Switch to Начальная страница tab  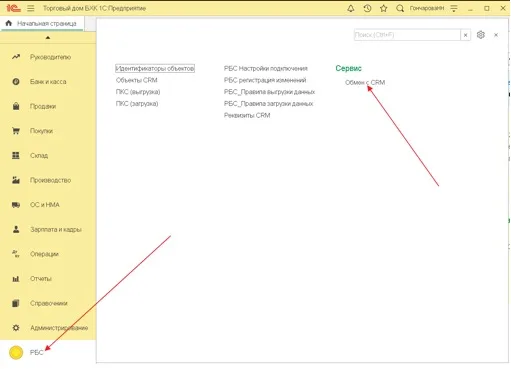[x=42, y=23]
